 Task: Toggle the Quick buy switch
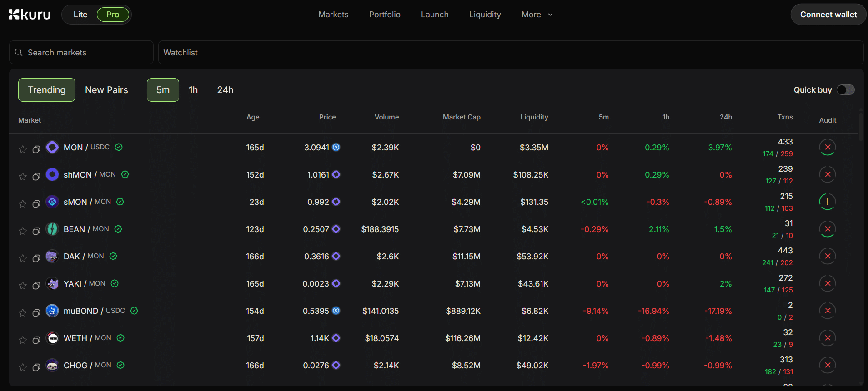846,90
